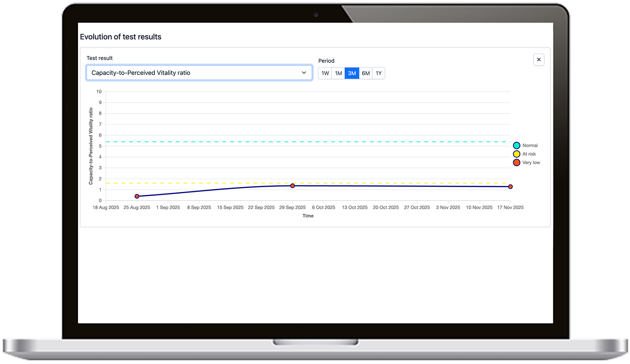Click the vertical Capacity-to-Perceived Vitality ratio axis title
The height and width of the screenshot is (364, 630).
91,146
